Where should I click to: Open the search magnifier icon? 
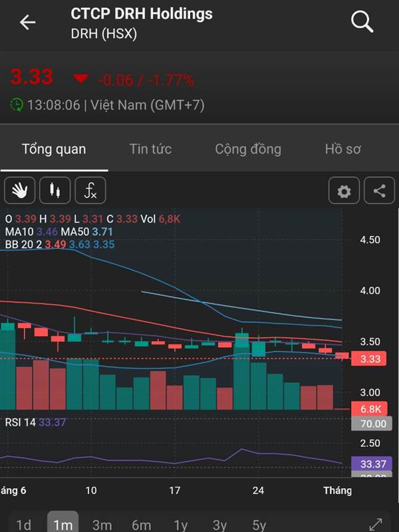click(x=362, y=22)
